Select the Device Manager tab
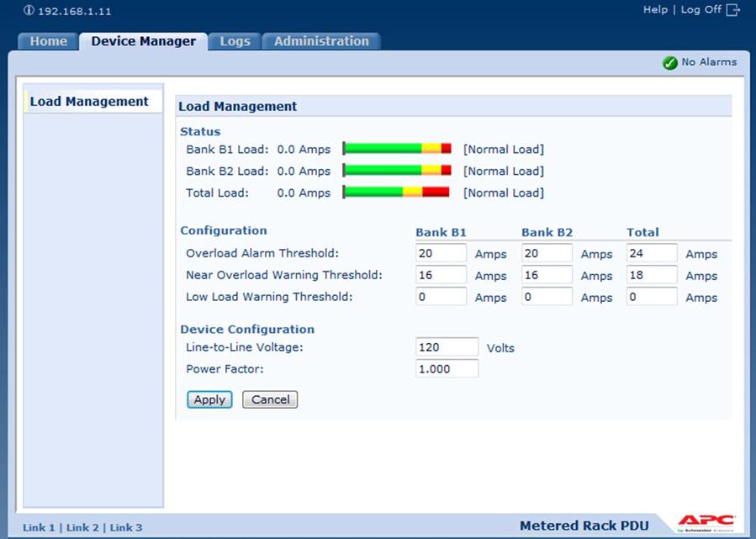Viewport: 756px width, 539px height. (x=143, y=41)
